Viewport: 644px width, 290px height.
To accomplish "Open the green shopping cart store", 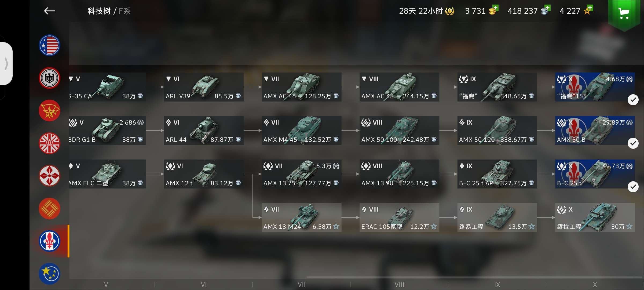I will point(624,13).
